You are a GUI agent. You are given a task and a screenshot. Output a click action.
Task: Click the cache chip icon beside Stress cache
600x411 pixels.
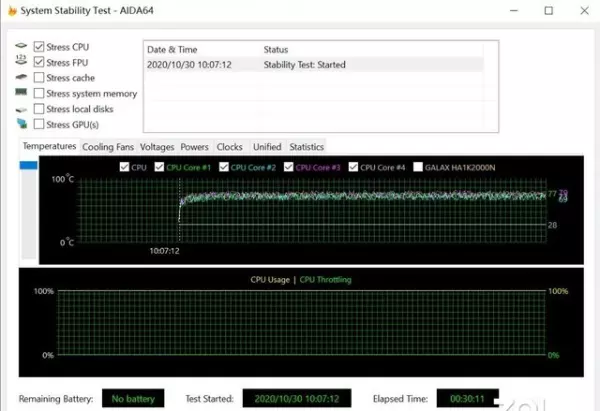pos(21,77)
